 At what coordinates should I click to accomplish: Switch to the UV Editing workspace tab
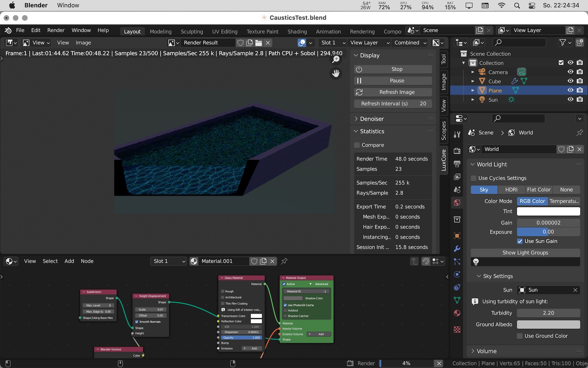pyautogui.click(x=225, y=31)
